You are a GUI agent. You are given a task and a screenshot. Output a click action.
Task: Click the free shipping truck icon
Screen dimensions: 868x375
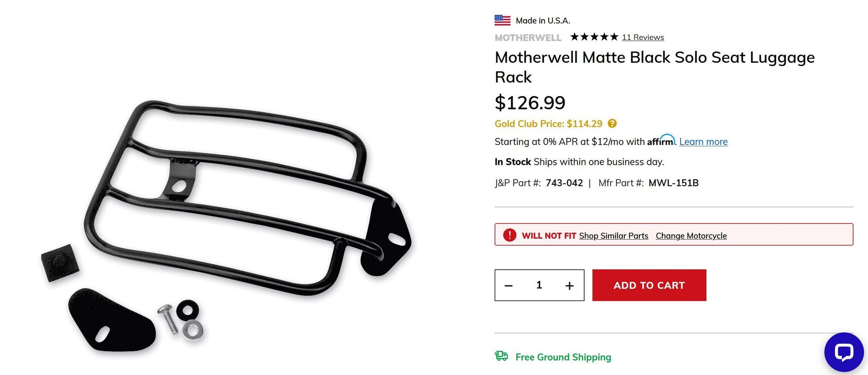click(501, 356)
